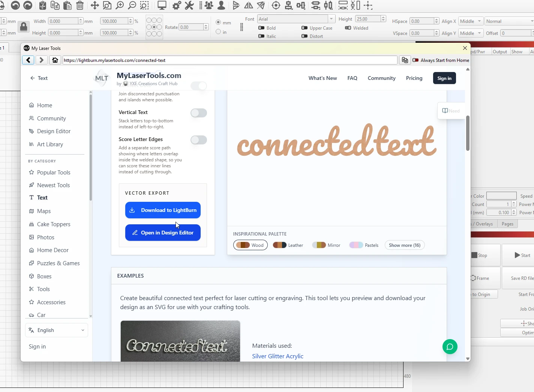The width and height of the screenshot is (534, 392).
Task: Toggle the Score Letter Edges switch
Action: pyautogui.click(x=199, y=140)
